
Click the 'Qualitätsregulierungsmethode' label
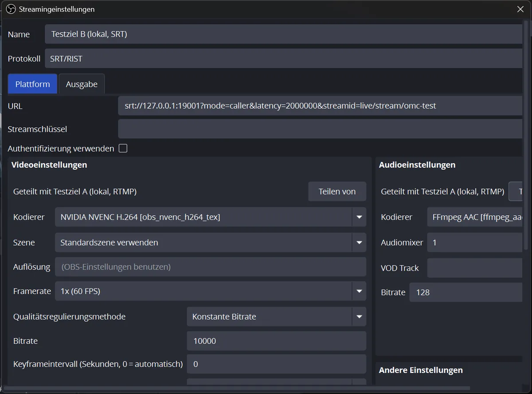click(70, 317)
